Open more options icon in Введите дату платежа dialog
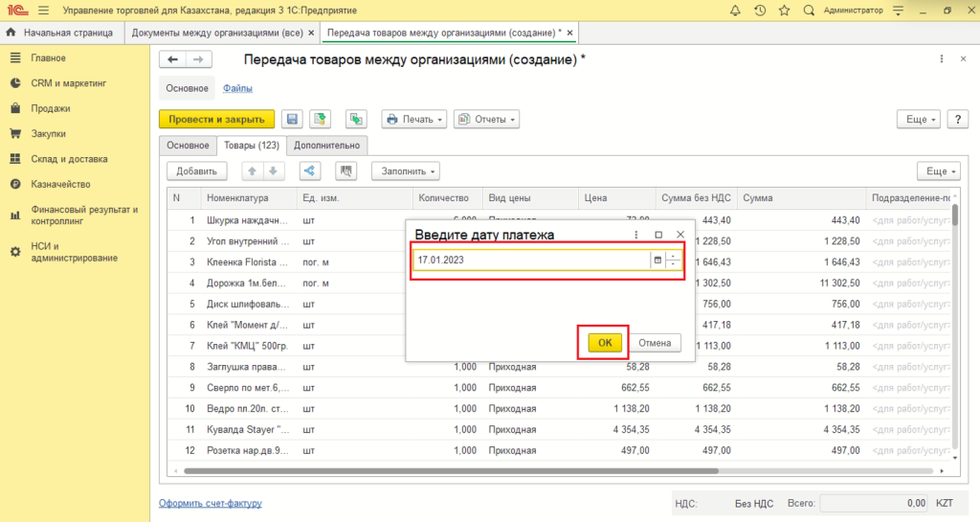980x522 pixels. click(636, 235)
